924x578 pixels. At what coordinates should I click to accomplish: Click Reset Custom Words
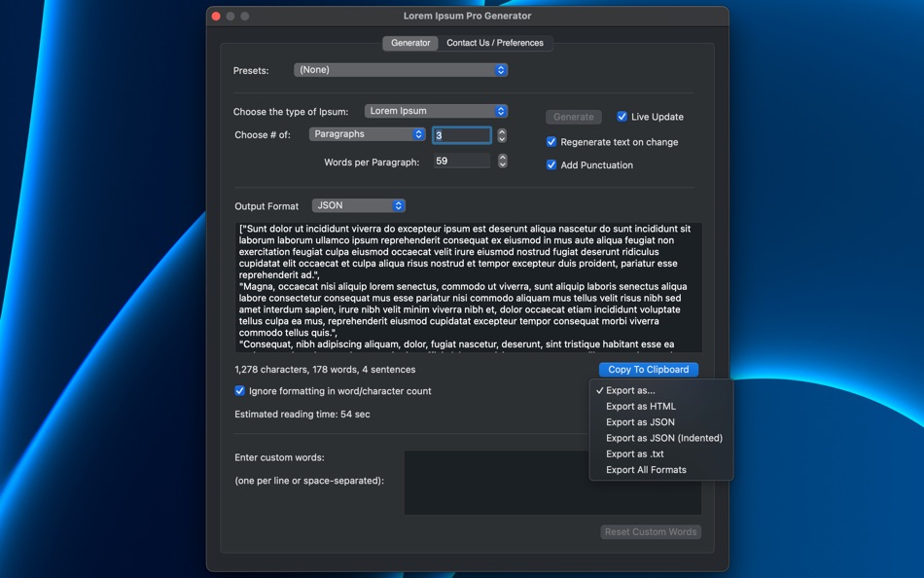(650, 531)
